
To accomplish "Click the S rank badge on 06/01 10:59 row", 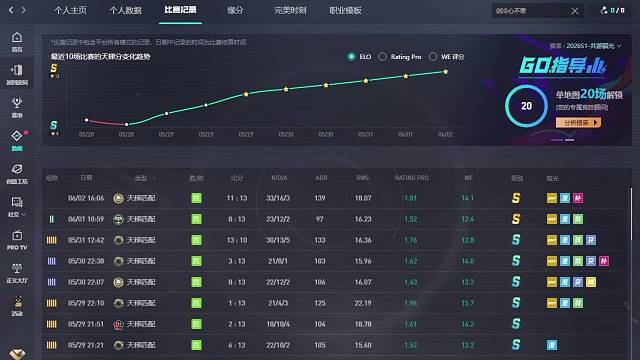I will click(516, 219).
